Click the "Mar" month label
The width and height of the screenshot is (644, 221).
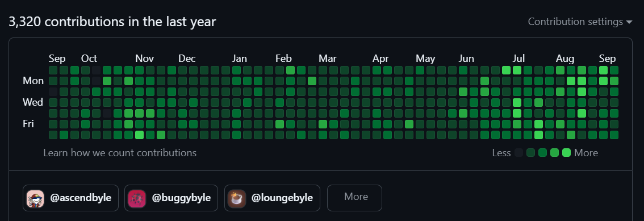click(328, 59)
